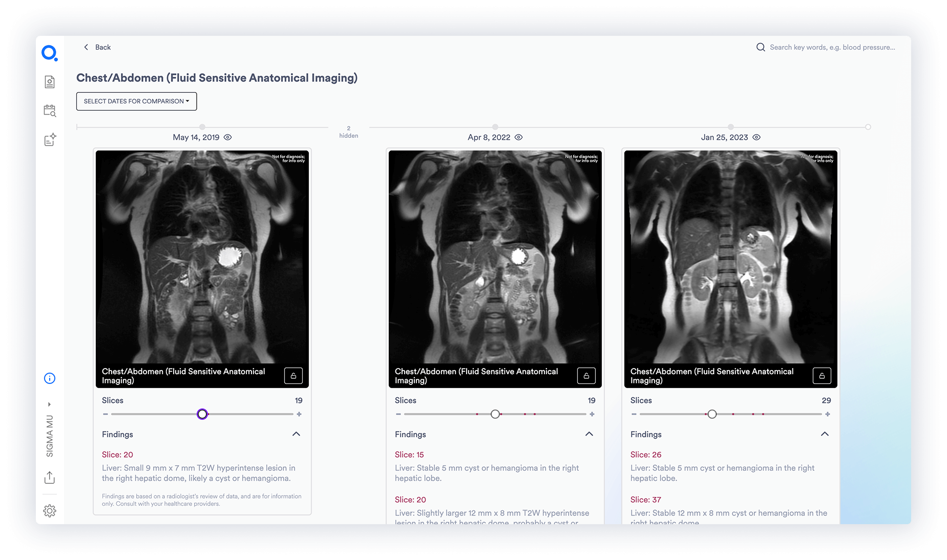Expand the SIGMA MU sidebar arrow
Image resolution: width=947 pixels, height=560 pixels.
tap(49, 404)
